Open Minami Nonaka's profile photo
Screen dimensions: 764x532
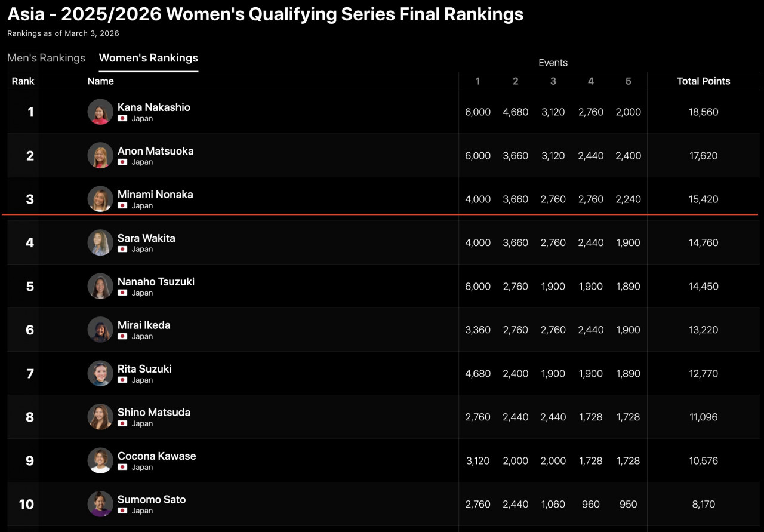point(100,199)
